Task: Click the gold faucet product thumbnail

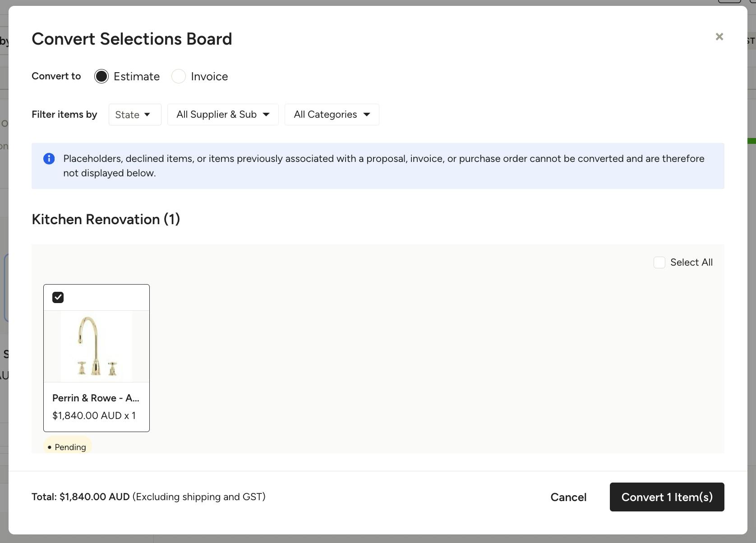Action: tap(97, 346)
